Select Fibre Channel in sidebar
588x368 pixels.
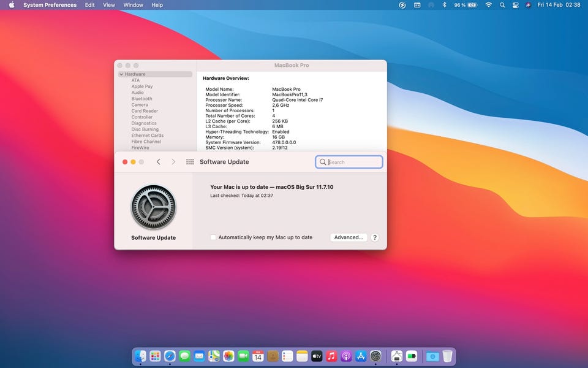pyautogui.click(x=146, y=142)
